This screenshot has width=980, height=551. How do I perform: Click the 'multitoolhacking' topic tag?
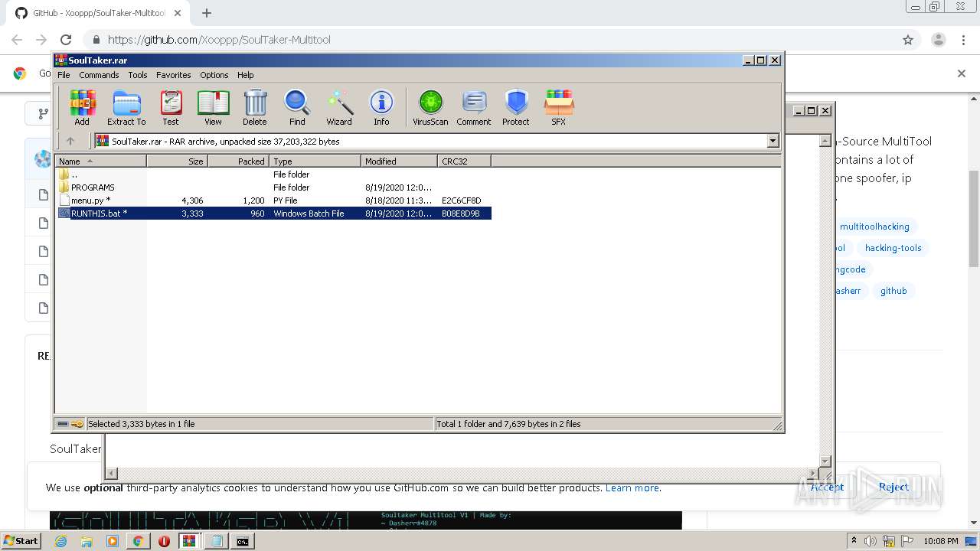pos(874,227)
